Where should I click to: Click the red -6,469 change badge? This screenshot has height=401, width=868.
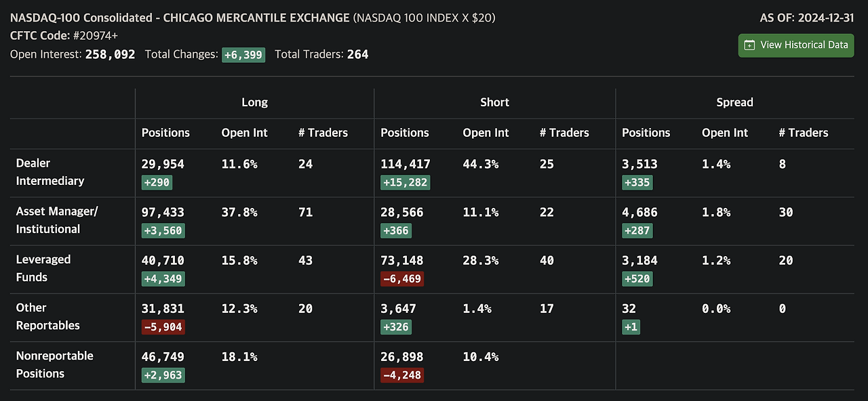(402, 278)
